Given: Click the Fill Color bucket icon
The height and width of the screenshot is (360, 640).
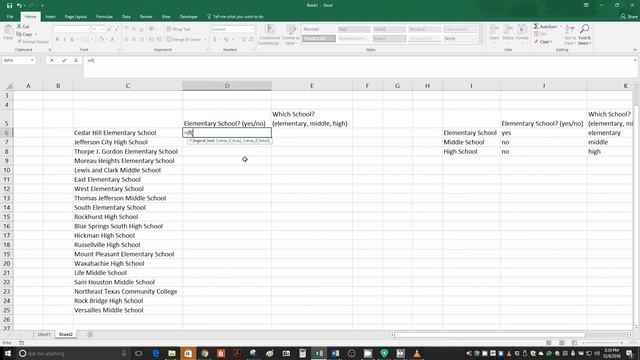Looking at the screenshot, I should (101, 40).
